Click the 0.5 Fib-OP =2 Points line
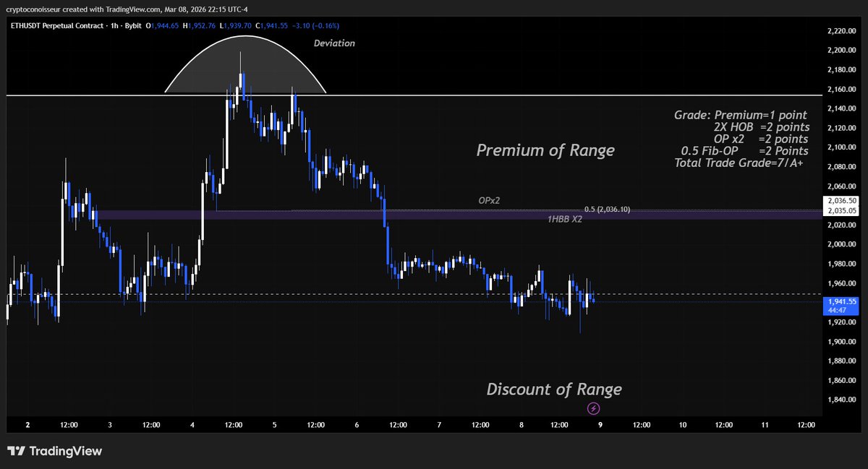868x469 pixels. coord(745,150)
